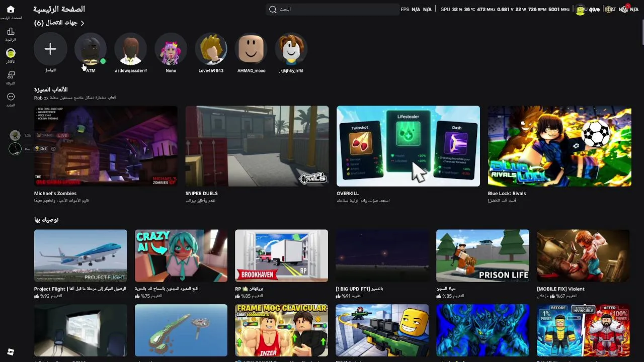Click the Michael's Zombies title text
This screenshot has height=362, width=644.
(55, 194)
